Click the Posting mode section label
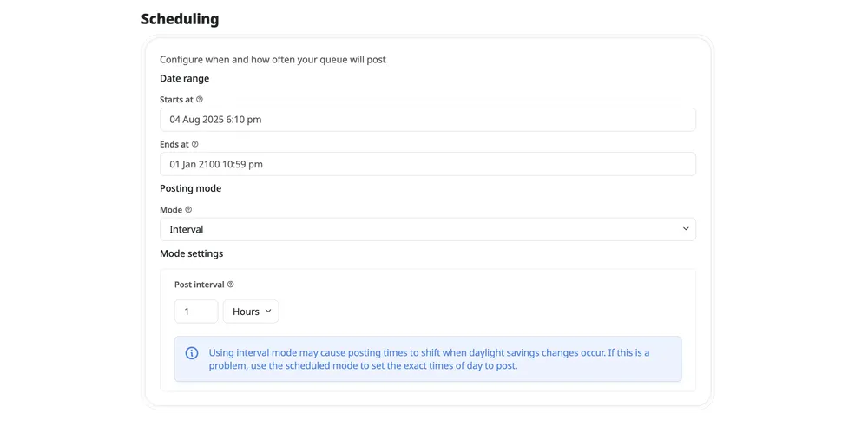This screenshot has width=868, height=433. [x=190, y=188]
